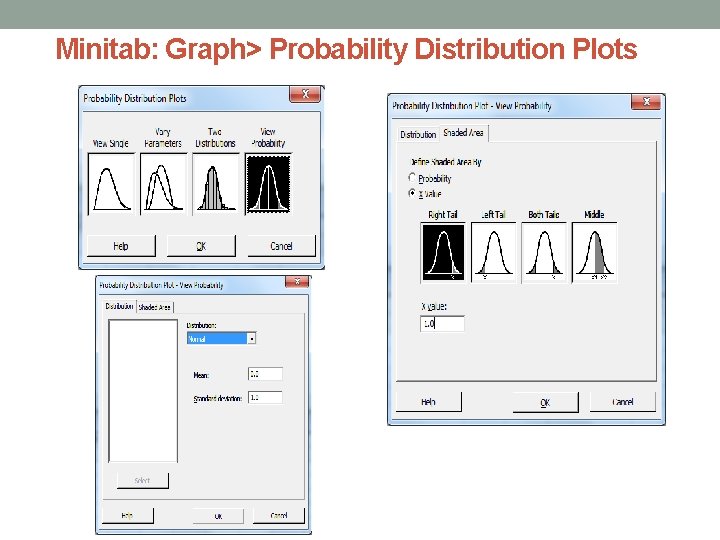
Task: Select the View Probability plot thumbnail
Action: coord(268,184)
